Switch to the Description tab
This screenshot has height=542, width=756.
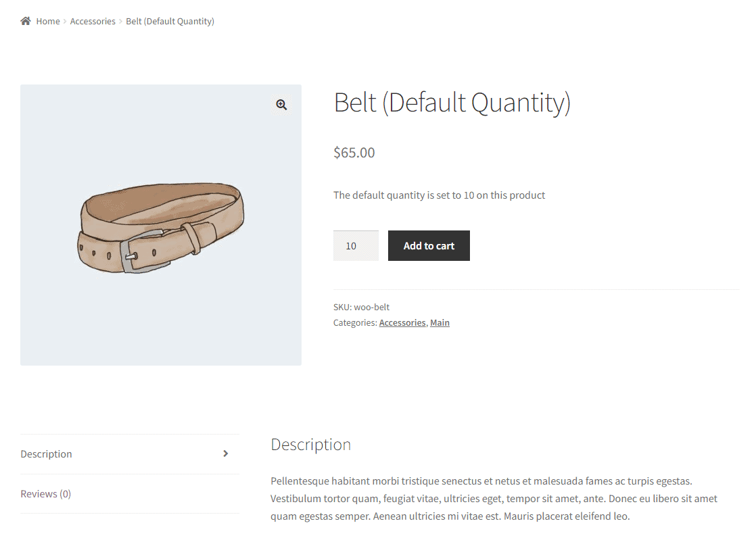click(46, 454)
